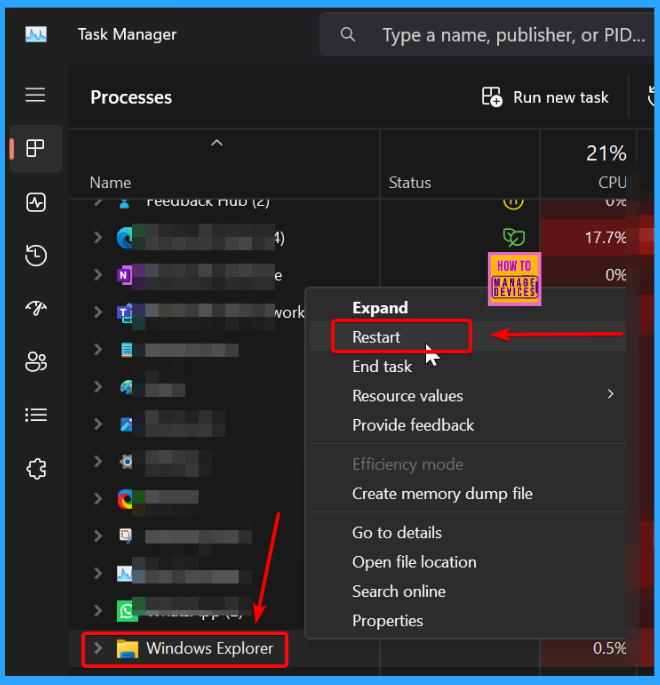
Task: Click the WhatsApp process icon
Action: click(127, 611)
